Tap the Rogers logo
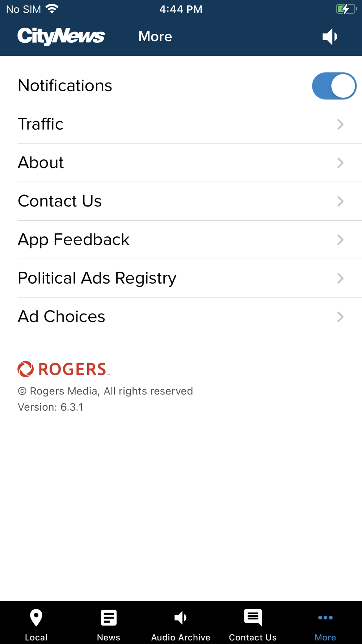Screen dimensions: 362x644 (64, 369)
